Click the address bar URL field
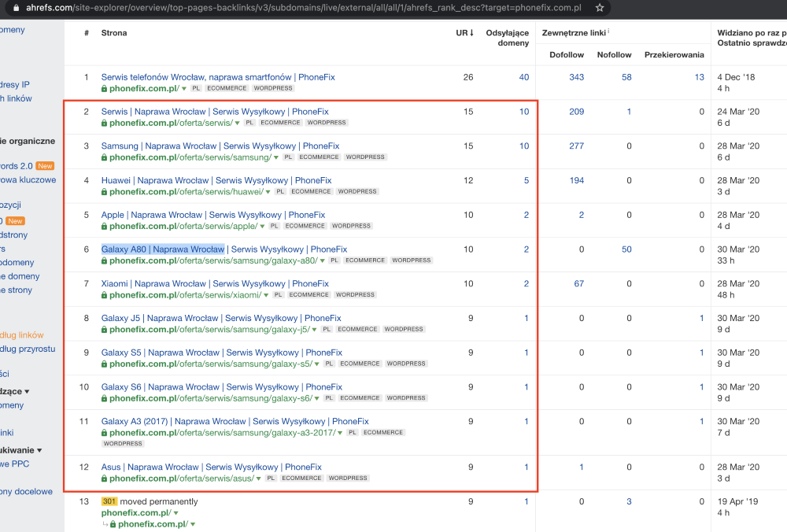Image resolution: width=787 pixels, height=532 pixels. pyautogui.click(x=304, y=8)
